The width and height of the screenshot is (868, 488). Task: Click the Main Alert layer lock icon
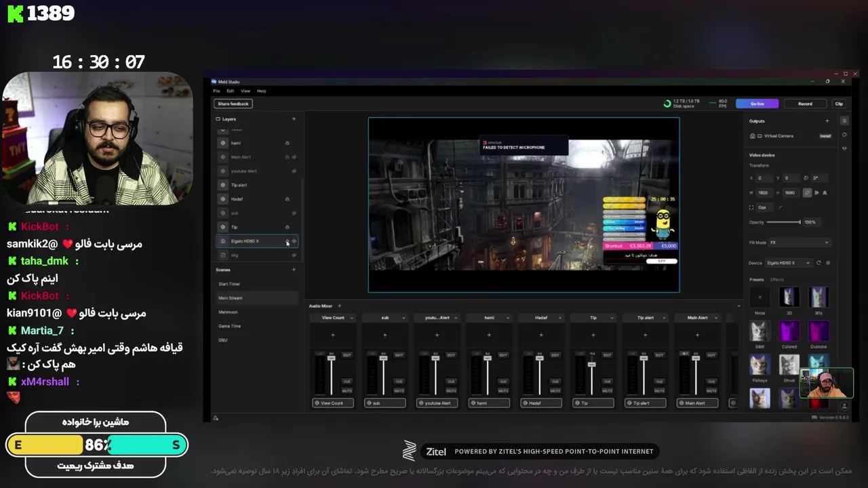pos(288,157)
